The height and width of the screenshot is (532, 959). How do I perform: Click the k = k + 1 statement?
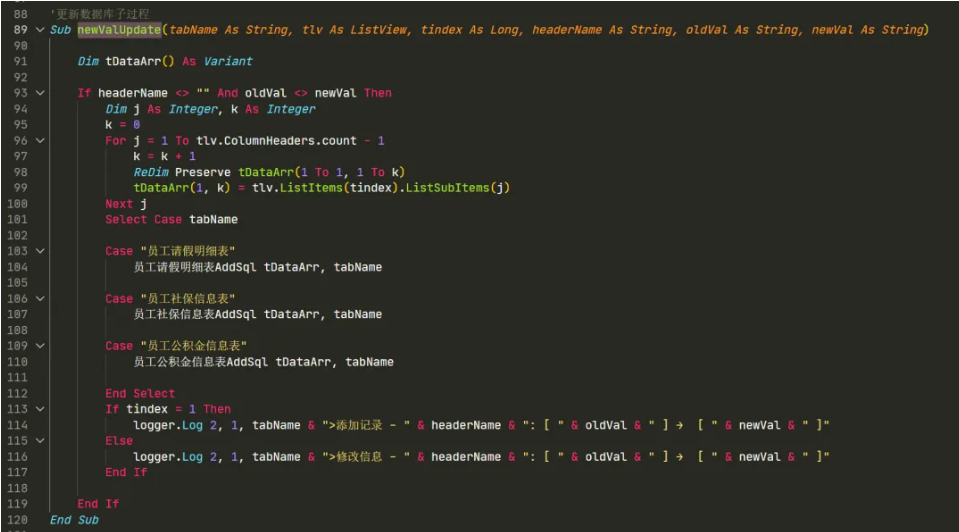165,156
